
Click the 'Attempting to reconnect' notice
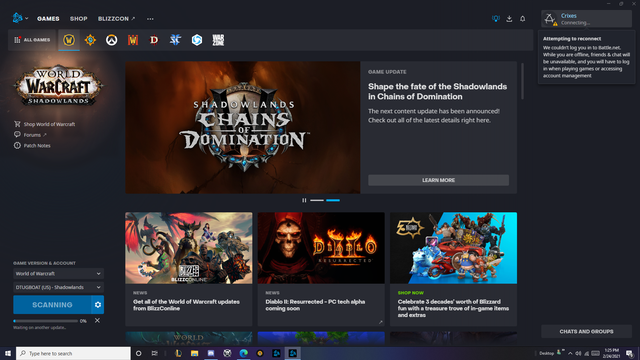pos(586,57)
